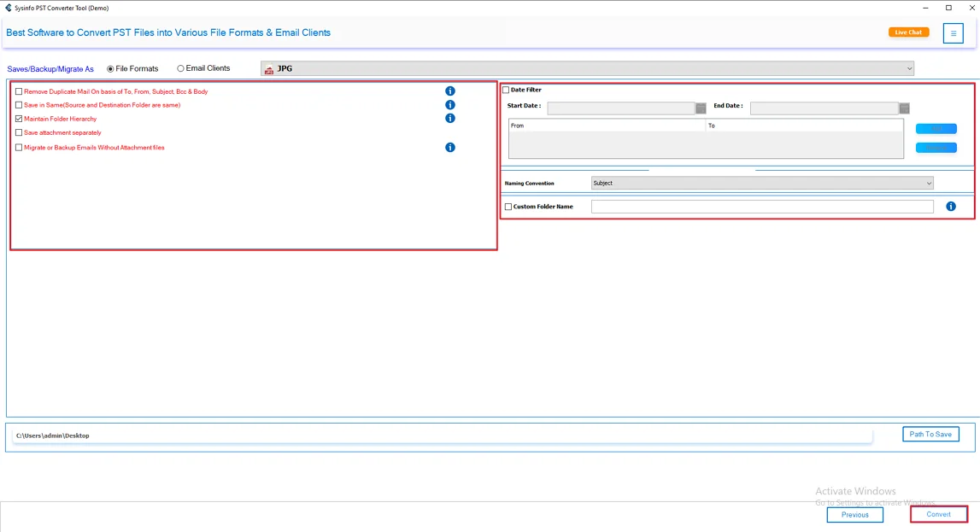This screenshot has height=532, width=980.
Task: Open the calendar icon beside End Date
Action: tap(906, 108)
